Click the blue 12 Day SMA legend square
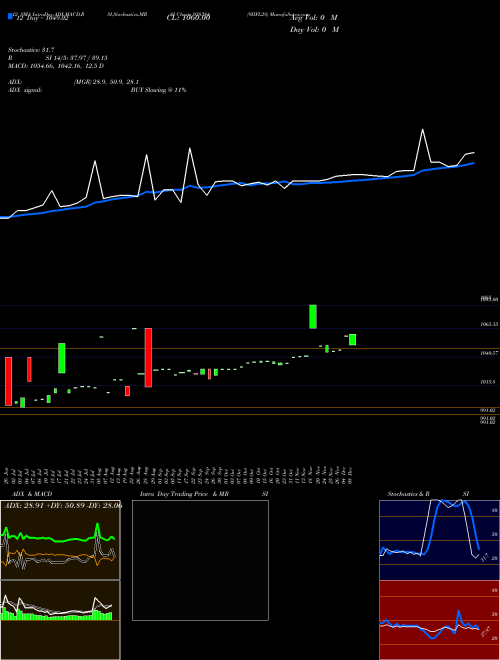Viewport: 500px width, 660px height. pos(10,17)
